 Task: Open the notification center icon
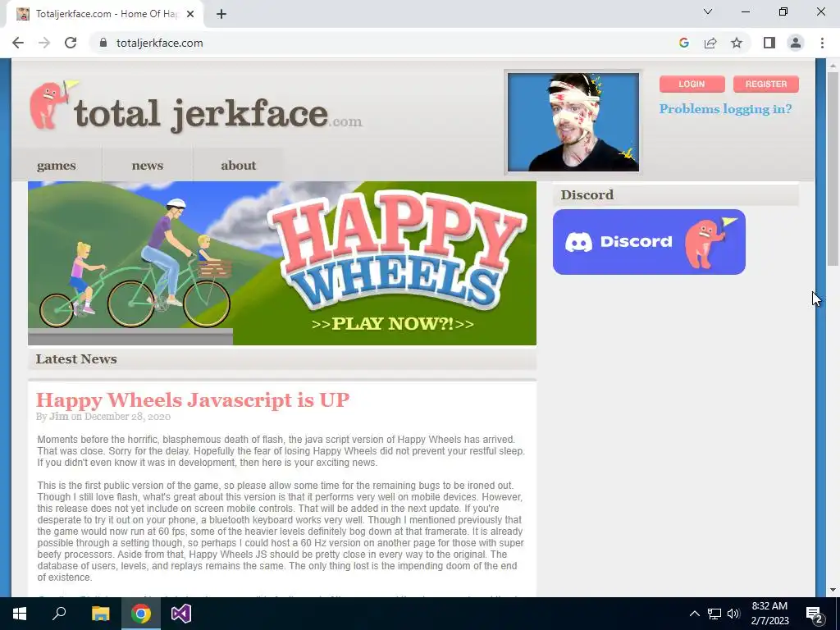point(815,614)
